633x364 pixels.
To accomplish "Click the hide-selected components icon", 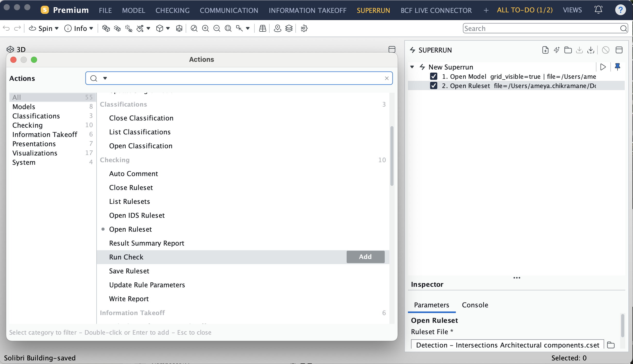I will pyautogui.click(x=129, y=28).
